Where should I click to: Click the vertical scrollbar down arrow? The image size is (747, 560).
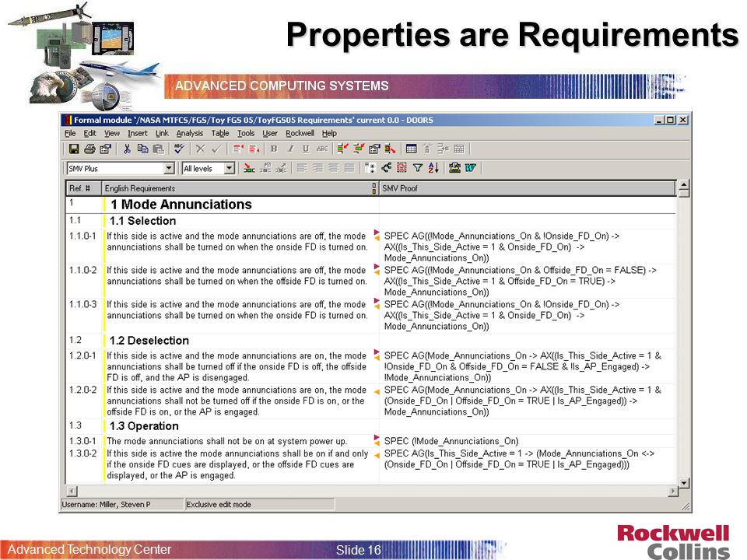684,483
